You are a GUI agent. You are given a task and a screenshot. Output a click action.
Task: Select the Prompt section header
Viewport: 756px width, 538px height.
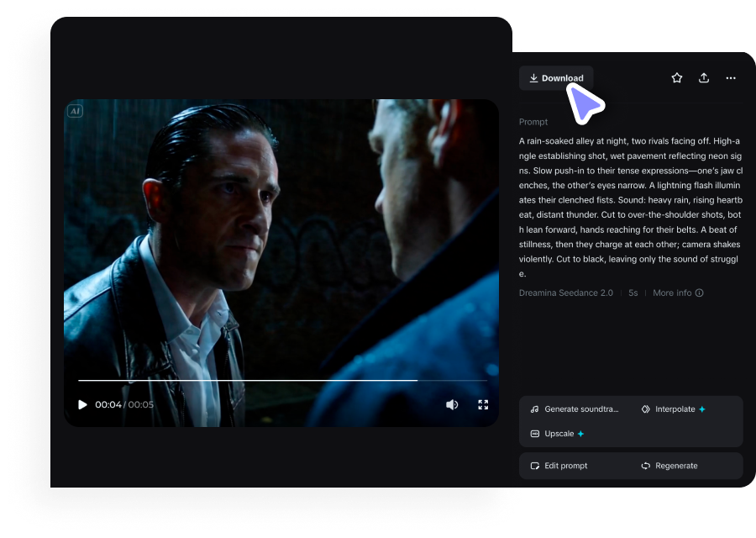tap(533, 122)
